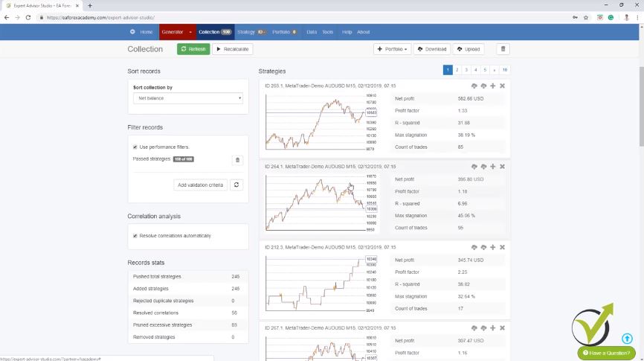Disable Use performance filters checkbox

pyautogui.click(x=135, y=147)
